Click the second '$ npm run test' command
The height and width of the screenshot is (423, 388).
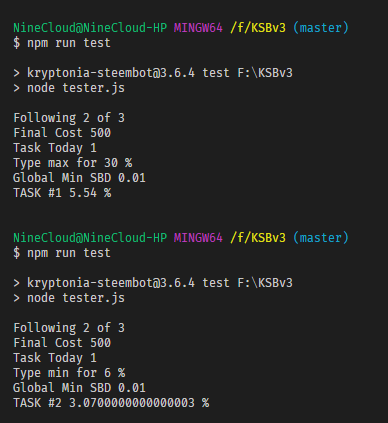(62, 253)
